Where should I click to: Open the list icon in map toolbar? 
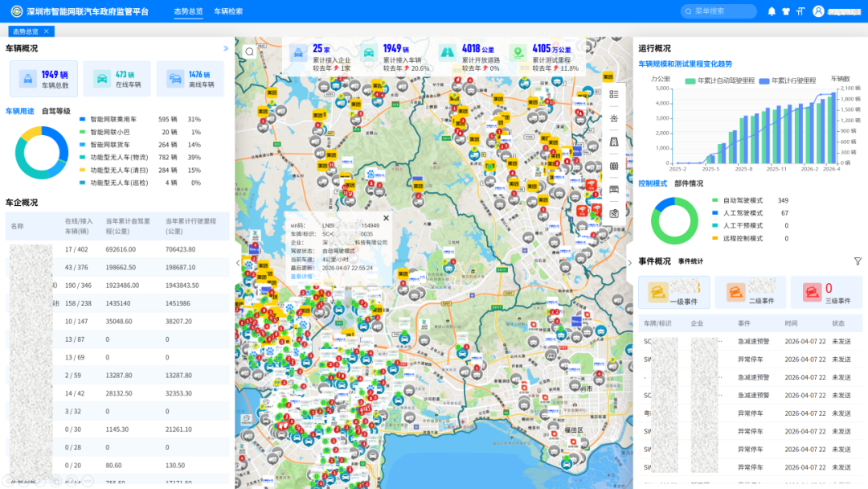[614, 95]
